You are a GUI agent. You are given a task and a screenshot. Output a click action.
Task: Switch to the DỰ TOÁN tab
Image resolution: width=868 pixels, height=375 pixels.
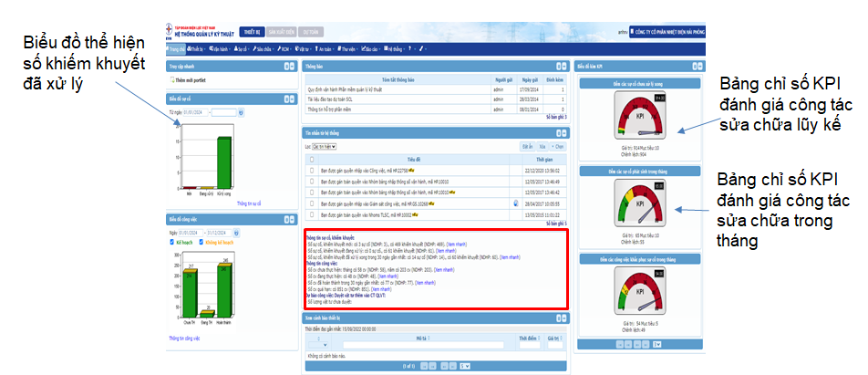click(x=311, y=32)
